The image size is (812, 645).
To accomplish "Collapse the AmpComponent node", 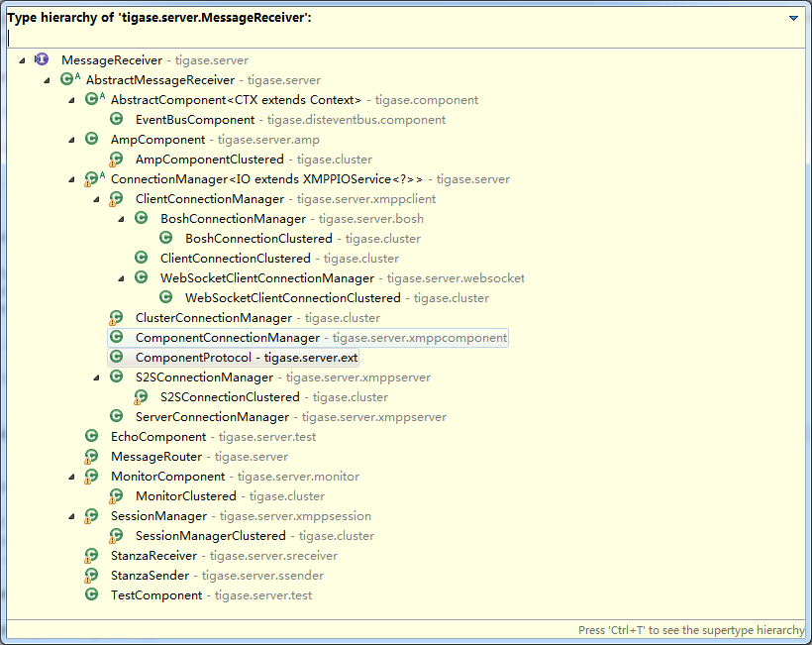I will (71, 140).
